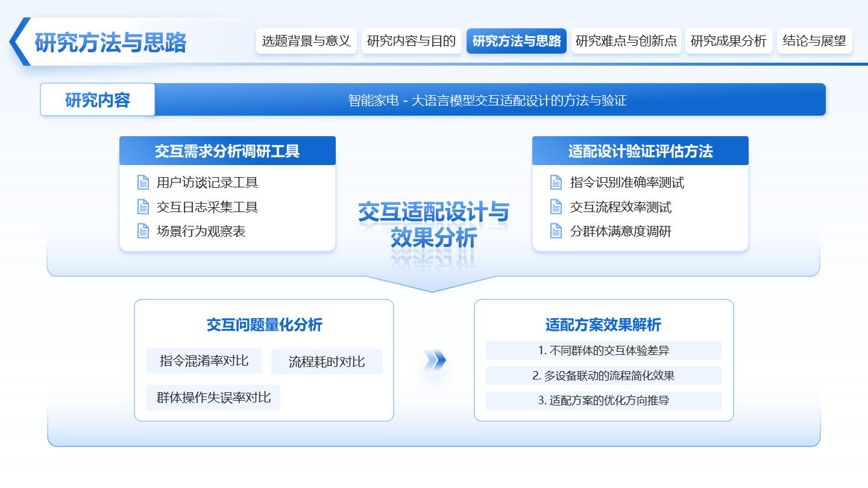Click the document icon beside 交互流程效率测试
Viewport: 868px width, 488px height.
556,207
